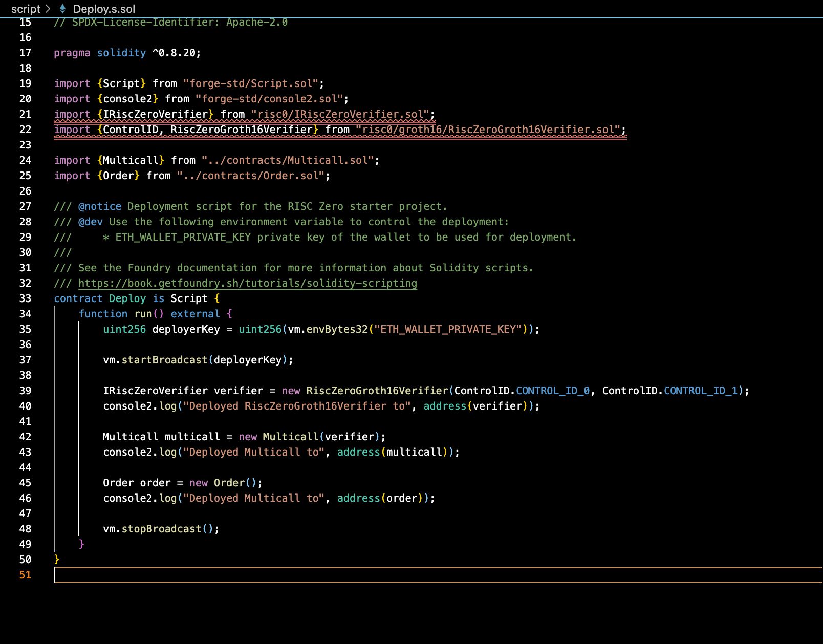Click the '^0.8.20' version on line 17
Image resolution: width=823 pixels, height=644 pixels.
click(174, 53)
